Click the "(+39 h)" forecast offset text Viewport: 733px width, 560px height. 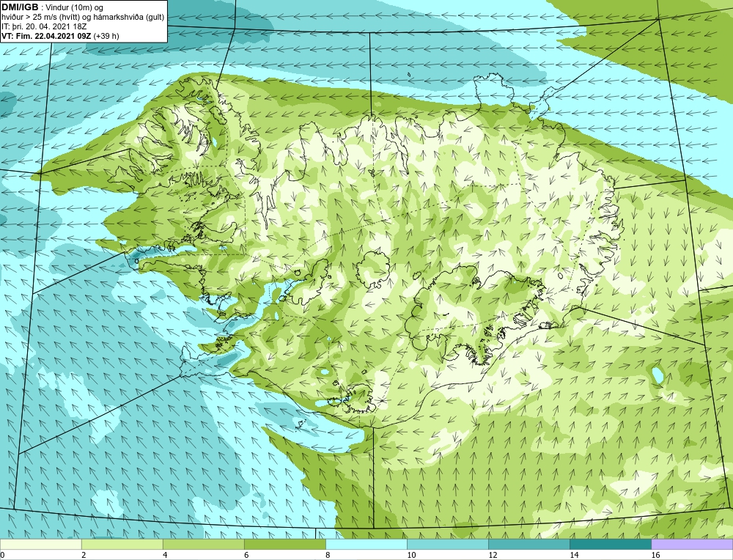click(x=106, y=36)
